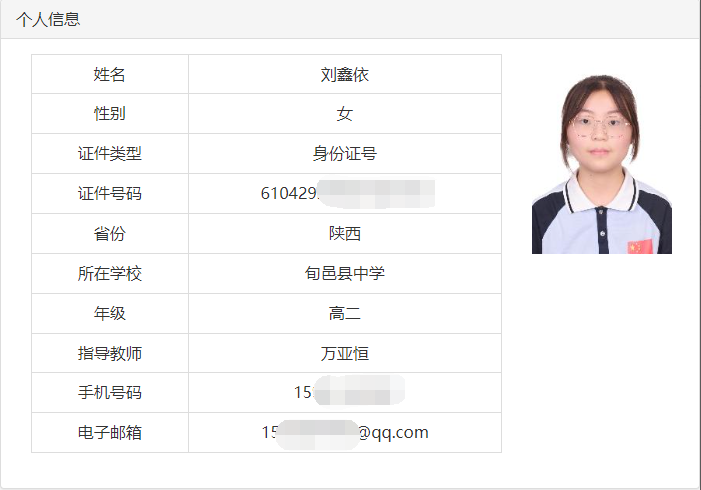Click the 手机号码 label cell
Viewport: 701px width, 490px height.
point(110,393)
